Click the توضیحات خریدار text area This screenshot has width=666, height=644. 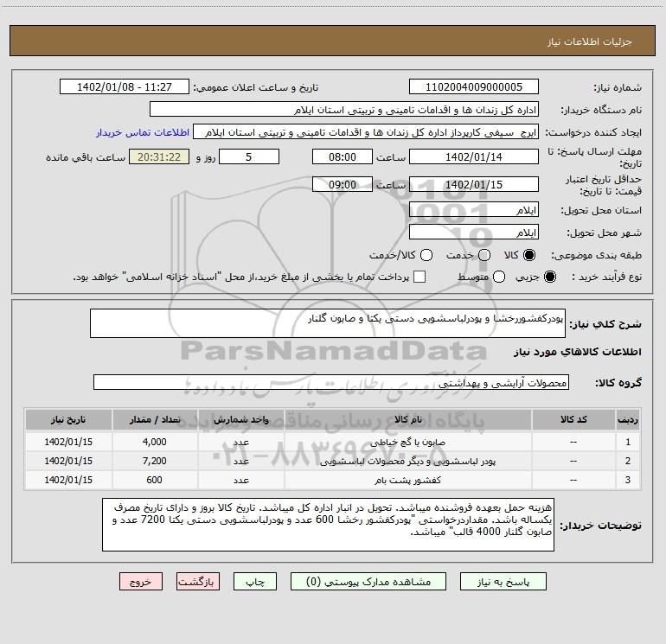(329, 525)
